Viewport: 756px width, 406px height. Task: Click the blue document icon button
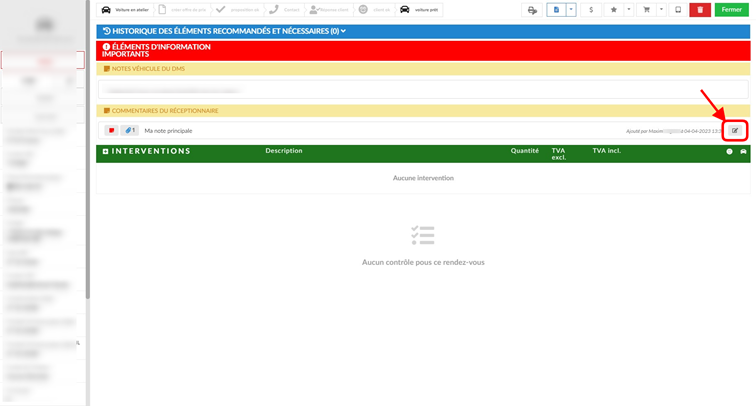point(556,10)
